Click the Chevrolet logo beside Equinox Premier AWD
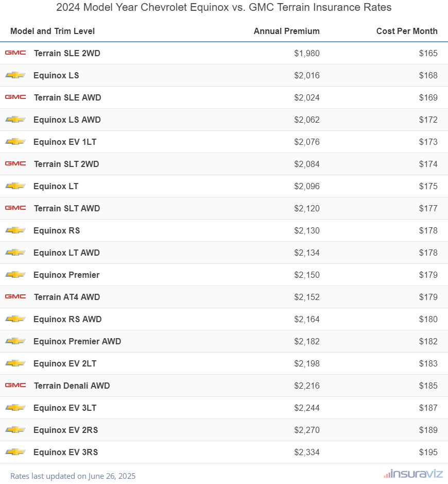This screenshot has width=448, height=484. pos(15,341)
